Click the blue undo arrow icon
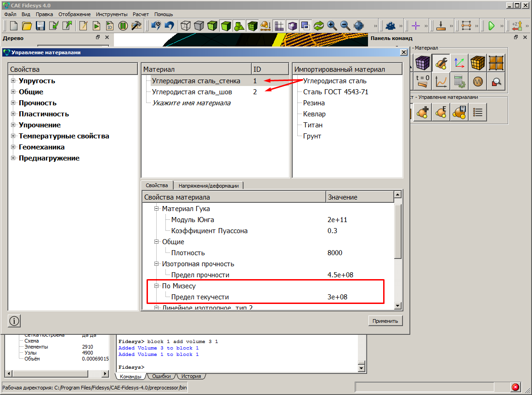532x395 pixels. click(x=169, y=26)
